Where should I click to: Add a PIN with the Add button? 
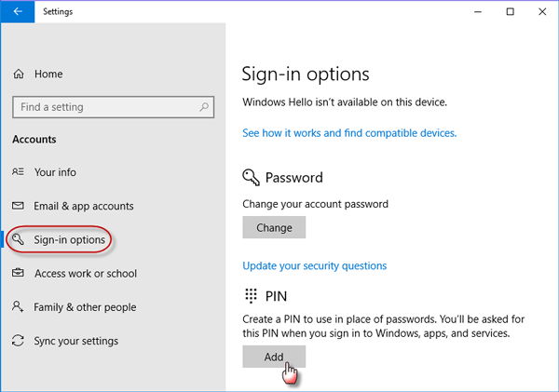point(274,357)
